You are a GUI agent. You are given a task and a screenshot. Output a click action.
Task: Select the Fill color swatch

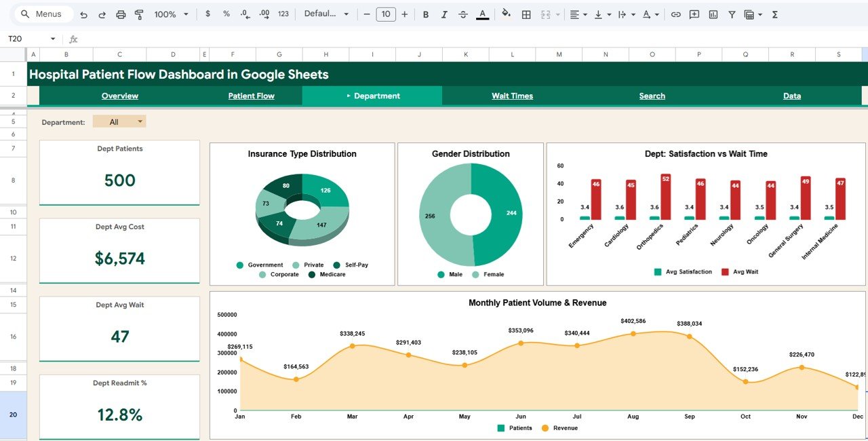click(506, 14)
